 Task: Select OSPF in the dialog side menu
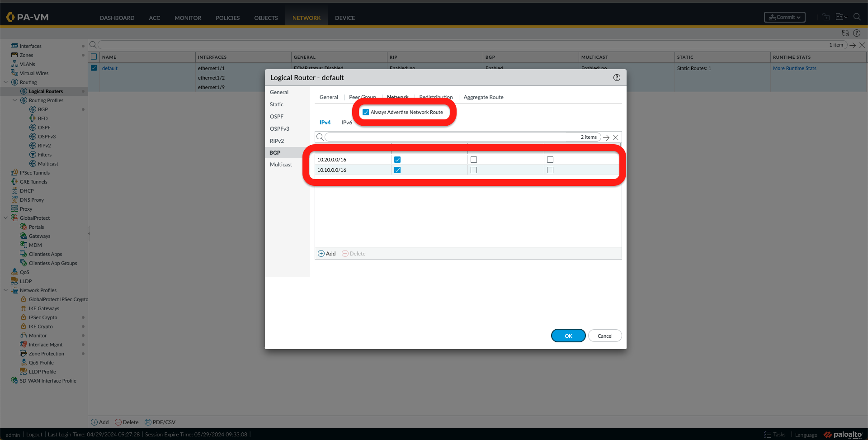coord(277,117)
